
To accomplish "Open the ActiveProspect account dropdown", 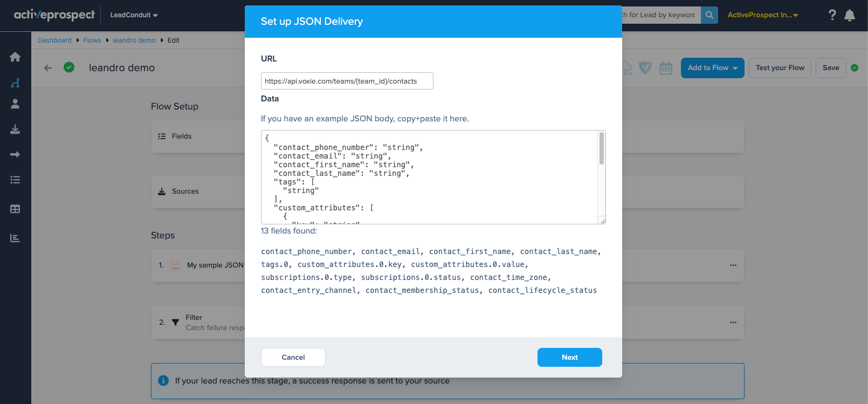I will pyautogui.click(x=762, y=15).
